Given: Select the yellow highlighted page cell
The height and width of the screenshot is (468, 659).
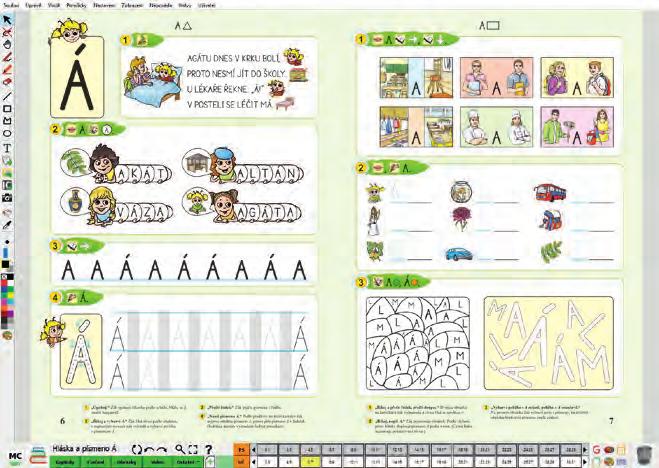Looking at the screenshot, I should pyautogui.click(x=310, y=462).
